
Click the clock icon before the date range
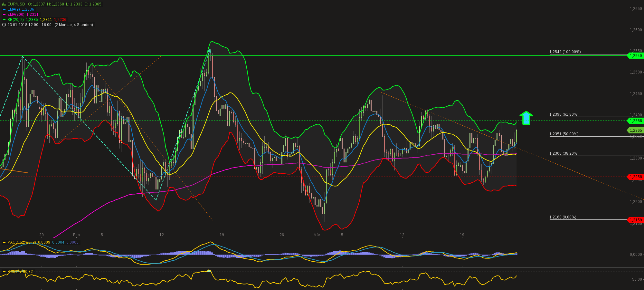[4, 25]
